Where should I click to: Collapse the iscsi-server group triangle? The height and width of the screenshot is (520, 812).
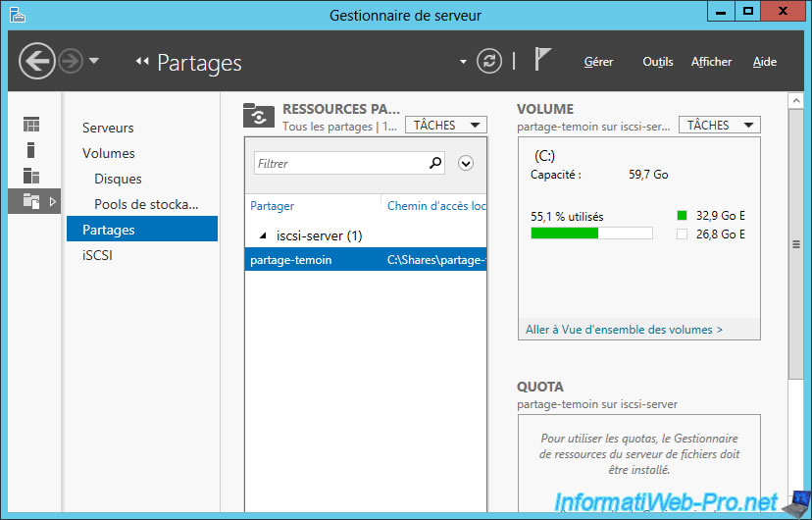click(262, 236)
